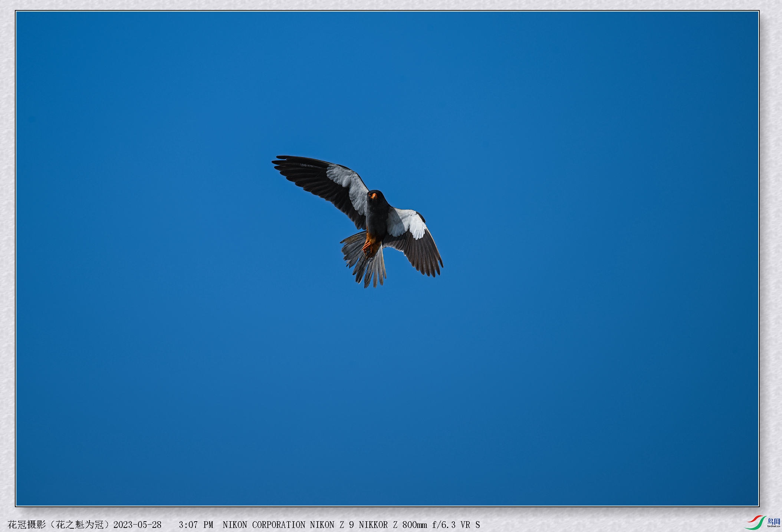Click the camera text NIKON Z 9
The width and height of the screenshot is (782, 532).
[x=332, y=525]
